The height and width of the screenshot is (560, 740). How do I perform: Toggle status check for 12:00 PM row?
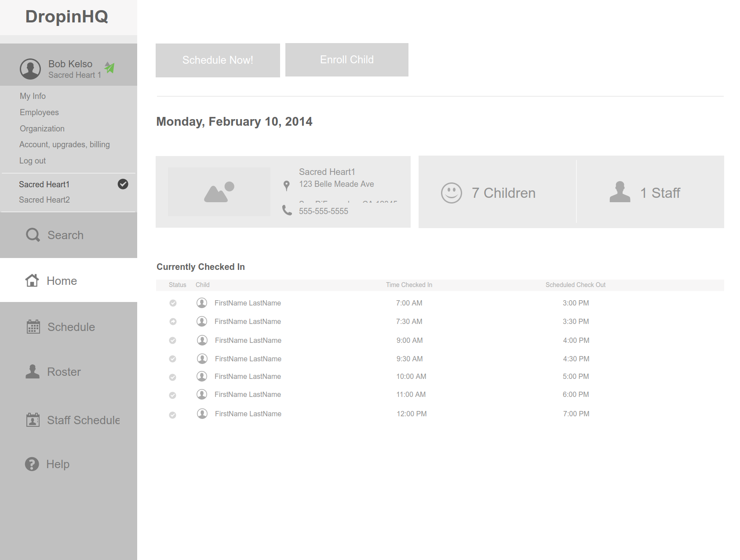(x=173, y=415)
